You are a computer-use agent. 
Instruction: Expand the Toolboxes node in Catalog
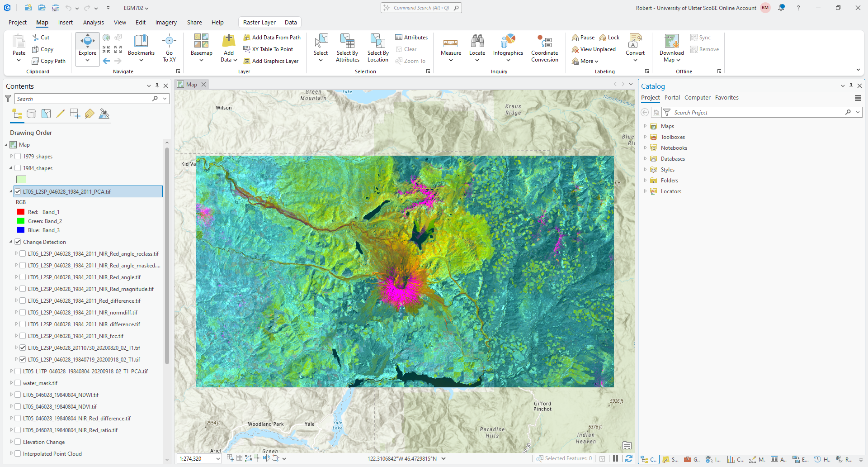click(x=645, y=137)
